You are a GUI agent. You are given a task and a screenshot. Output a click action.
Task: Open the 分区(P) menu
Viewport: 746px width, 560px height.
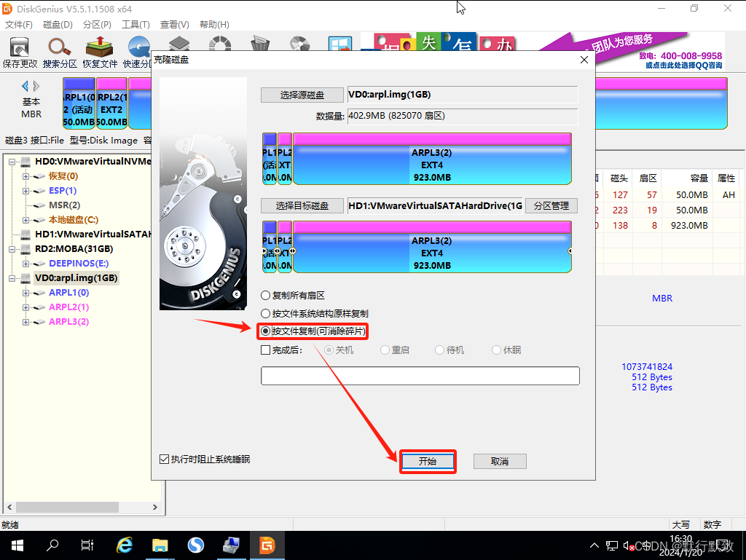[97, 24]
